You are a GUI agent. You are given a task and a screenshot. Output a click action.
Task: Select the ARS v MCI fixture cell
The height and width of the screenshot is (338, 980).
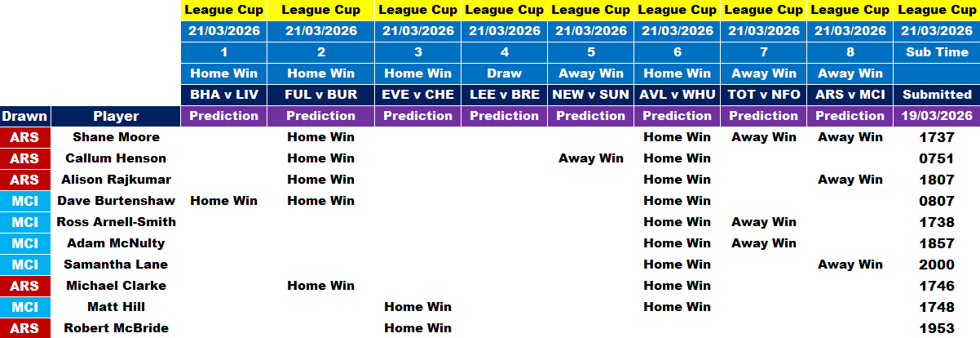(x=850, y=95)
